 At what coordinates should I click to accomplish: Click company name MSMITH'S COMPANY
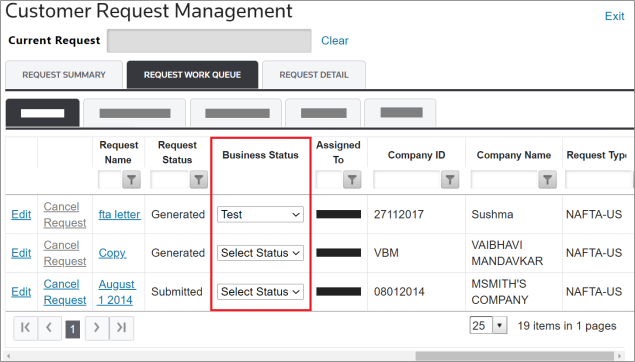click(500, 292)
